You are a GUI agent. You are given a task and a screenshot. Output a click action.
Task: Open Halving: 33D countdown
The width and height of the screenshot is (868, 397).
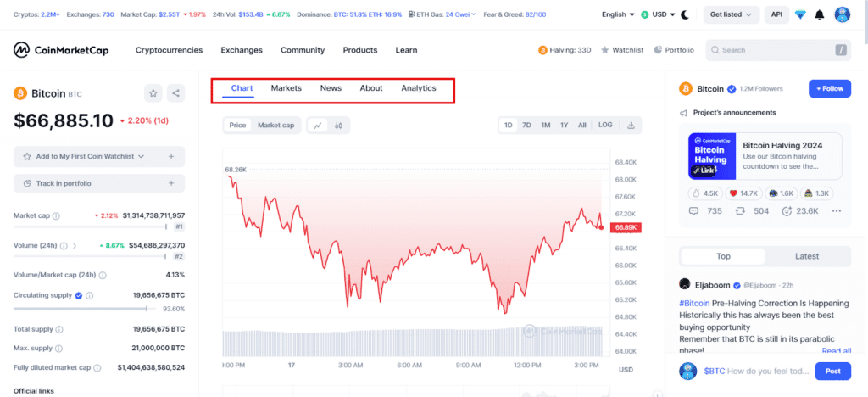(x=565, y=50)
